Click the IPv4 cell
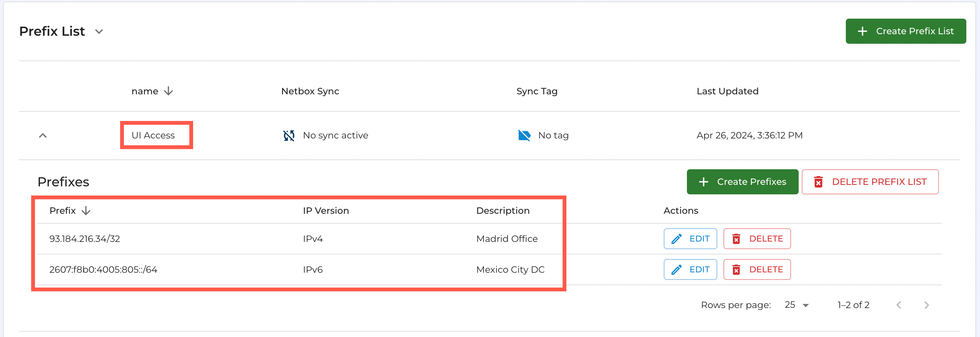The image size is (980, 337). [313, 239]
